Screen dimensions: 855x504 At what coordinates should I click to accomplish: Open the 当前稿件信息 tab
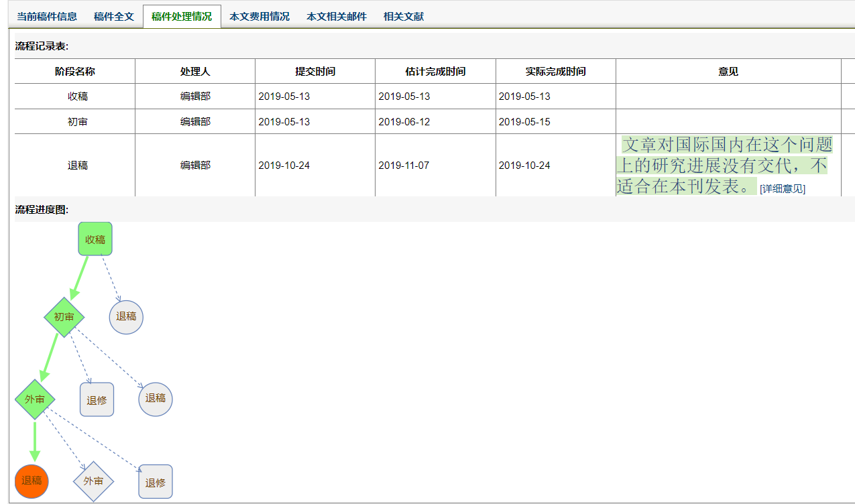point(47,17)
